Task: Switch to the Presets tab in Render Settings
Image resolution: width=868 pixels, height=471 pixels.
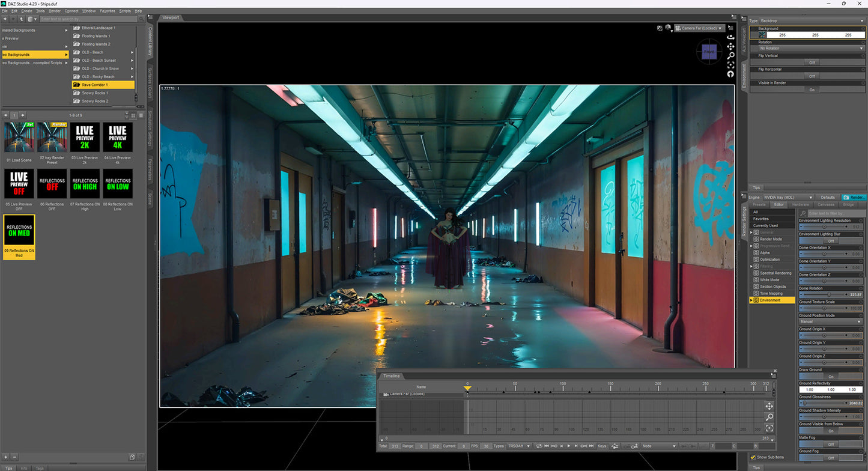Action: pyautogui.click(x=759, y=205)
